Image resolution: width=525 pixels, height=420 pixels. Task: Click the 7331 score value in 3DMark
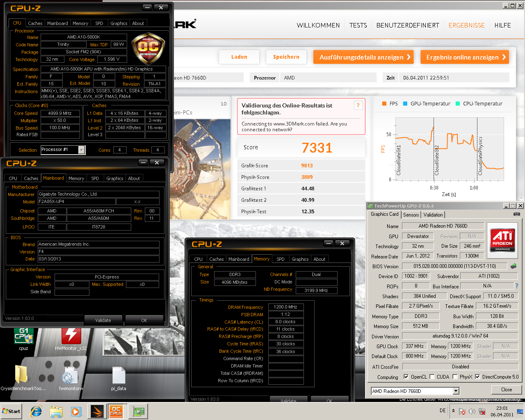(x=317, y=148)
